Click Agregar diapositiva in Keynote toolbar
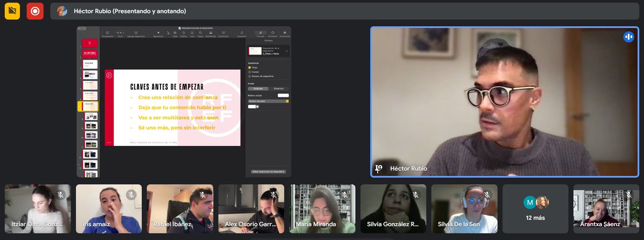Viewport: 644px width, 240px height. point(136,34)
